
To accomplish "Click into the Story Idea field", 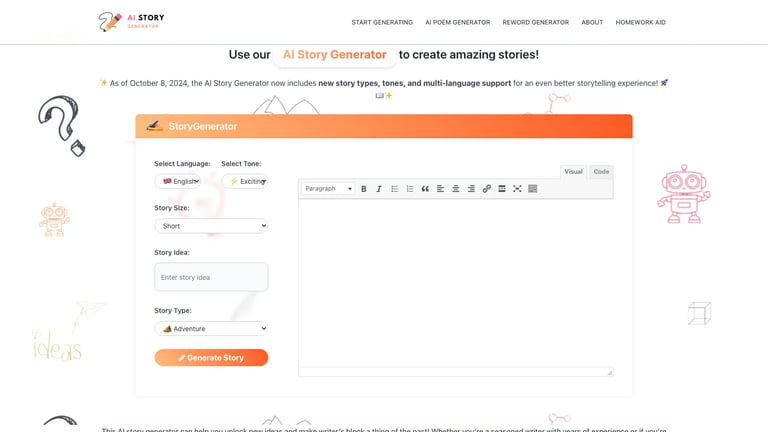I will click(211, 277).
